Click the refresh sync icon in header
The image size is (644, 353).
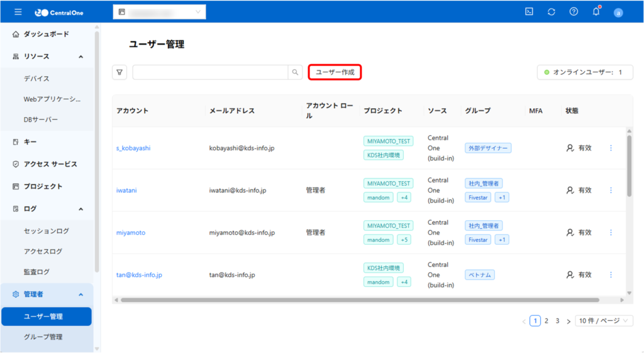[x=552, y=11]
